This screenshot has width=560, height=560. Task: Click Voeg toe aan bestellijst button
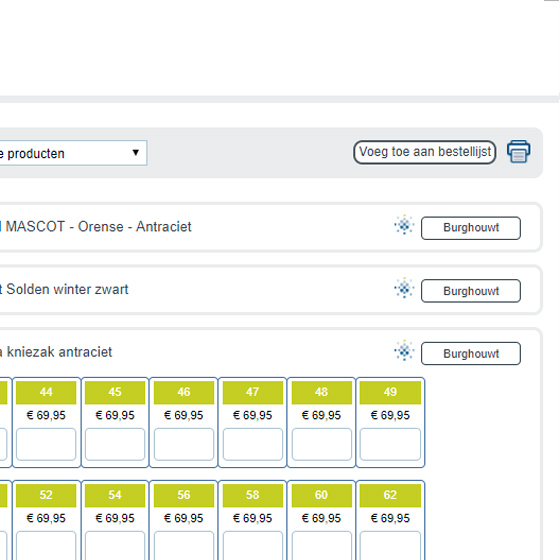click(x=425, y=152)
